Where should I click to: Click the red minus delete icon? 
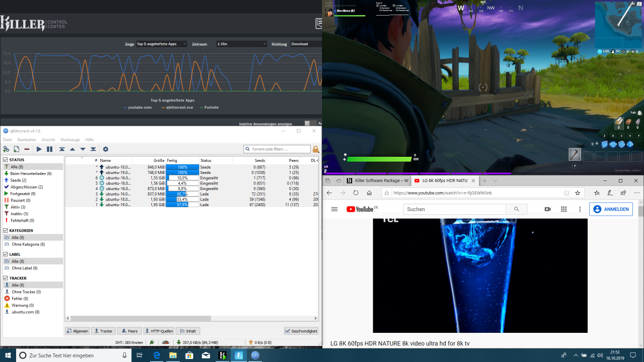click(x=27, y=149)
